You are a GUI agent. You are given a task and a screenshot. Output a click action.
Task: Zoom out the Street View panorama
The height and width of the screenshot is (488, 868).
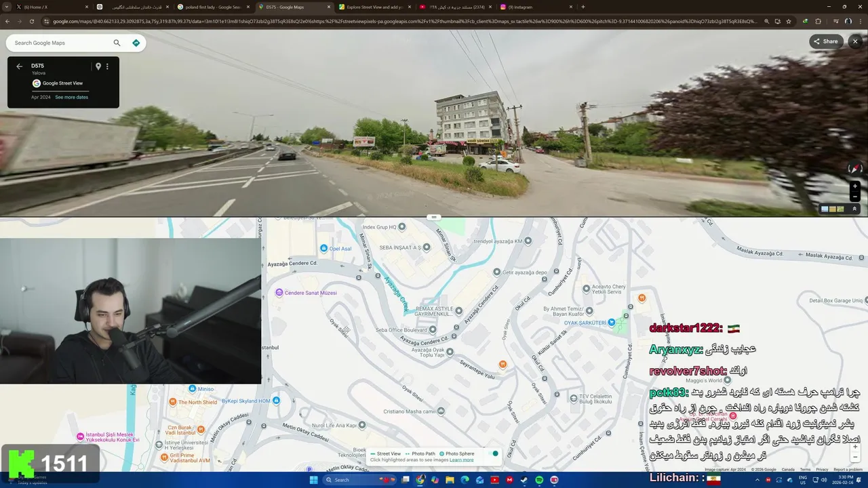click(854, 197)
